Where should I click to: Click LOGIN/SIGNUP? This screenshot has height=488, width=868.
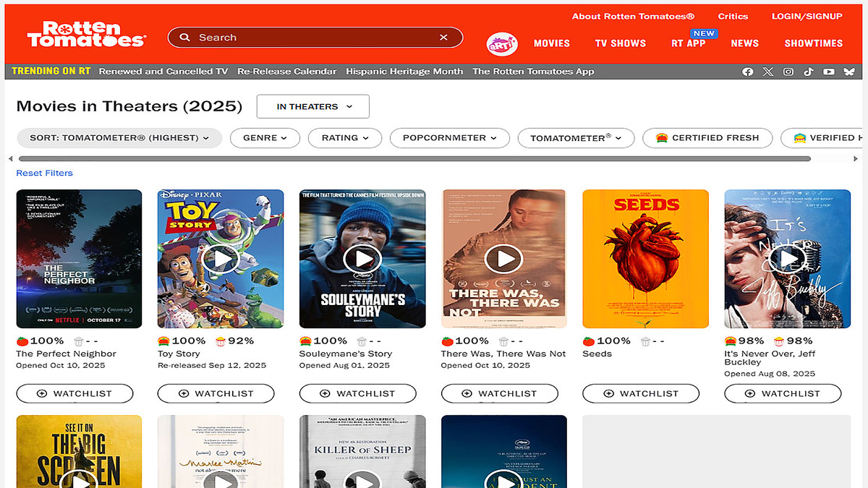pos(807,17)
